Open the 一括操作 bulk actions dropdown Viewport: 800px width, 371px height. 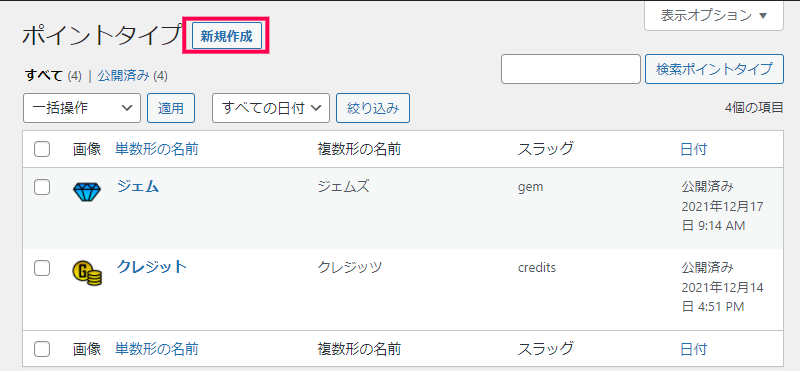pyautogui.click(x=82, y=108)
